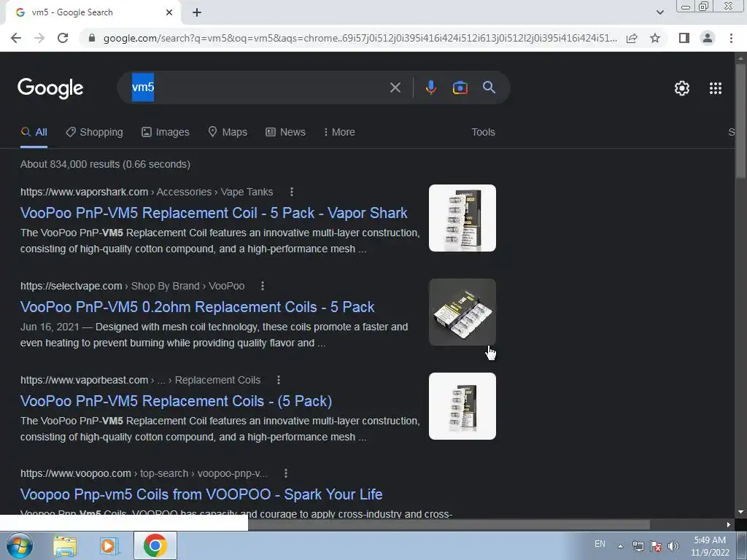
Task: Open more options for the vaporshark.com result
Action: [x=292, y=192]
